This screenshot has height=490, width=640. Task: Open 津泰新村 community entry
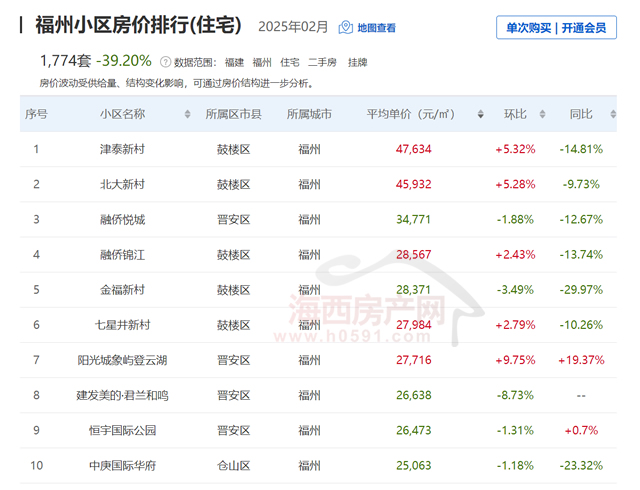point(122,149)
